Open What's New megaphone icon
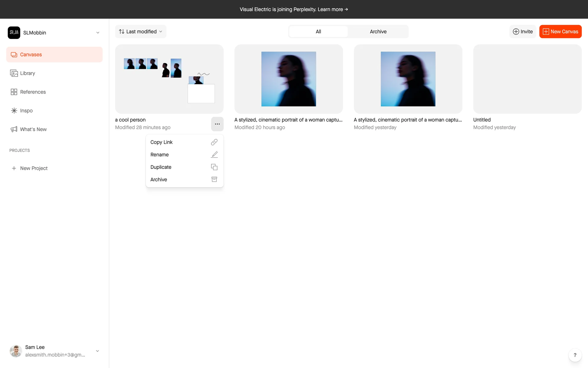Viewport: 588px width, 368px height. click(14, 129)
